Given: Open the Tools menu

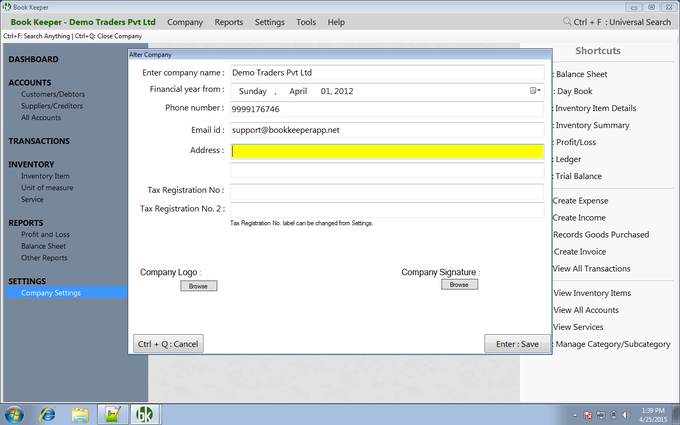Looking at the screenshot, I should tap(306, 22).
